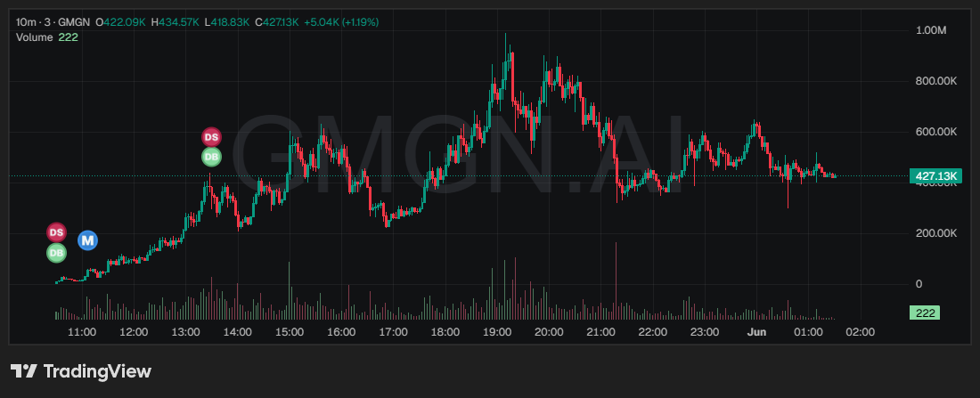Screen dimensions: 980x398
Task: Click the 22:00 time axis label
Action: [652, 332]
